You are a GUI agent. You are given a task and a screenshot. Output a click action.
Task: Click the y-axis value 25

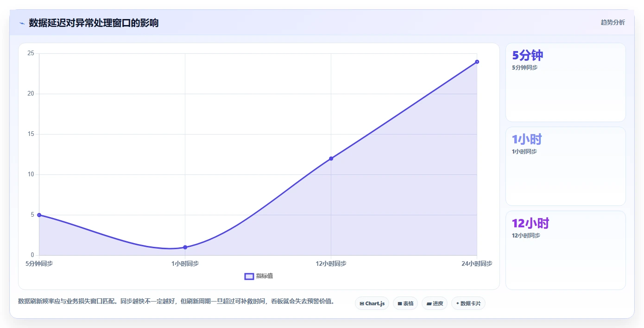[31, 53]
